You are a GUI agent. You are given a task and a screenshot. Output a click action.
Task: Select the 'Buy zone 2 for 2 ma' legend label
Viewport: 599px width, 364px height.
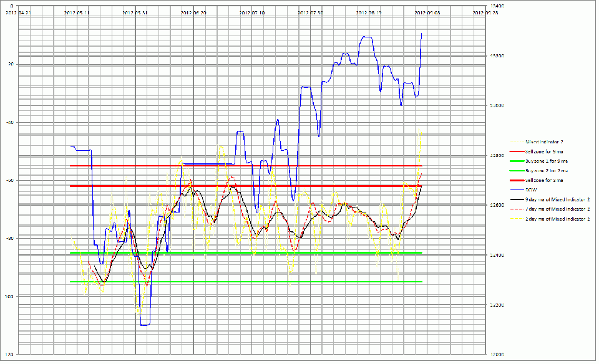coord(547,171)
